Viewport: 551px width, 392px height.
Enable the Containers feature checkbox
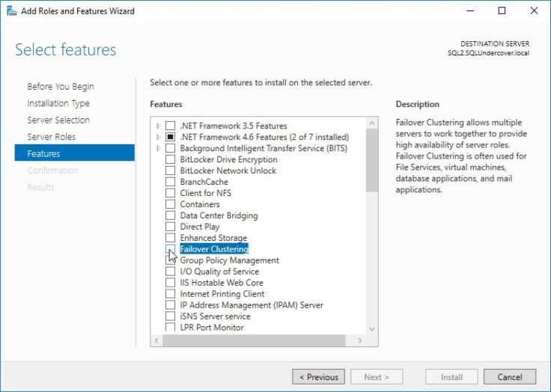pos(170,204)
